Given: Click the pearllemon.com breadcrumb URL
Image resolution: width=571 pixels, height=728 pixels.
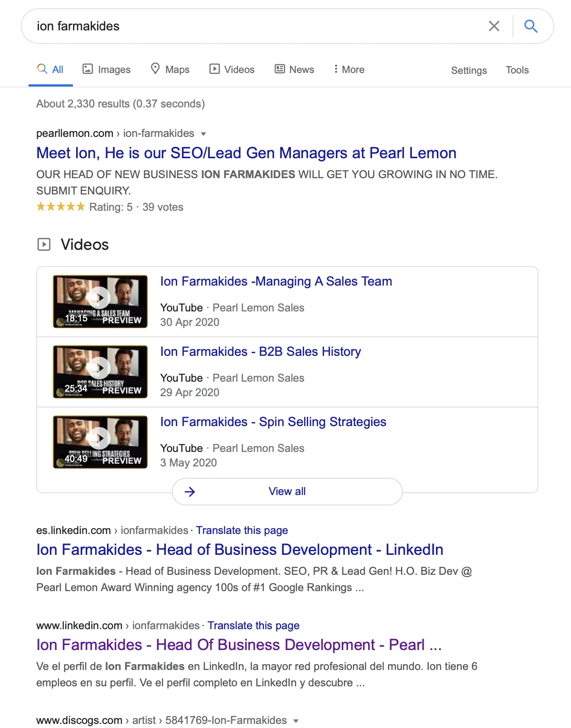Looking at the screenshot, I should click(x=115, y=133).
